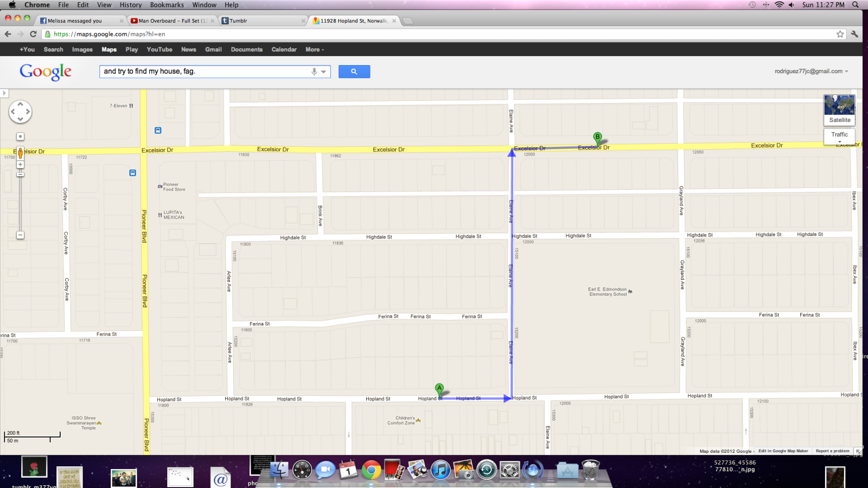Click the +You link

tap(27, 49)
